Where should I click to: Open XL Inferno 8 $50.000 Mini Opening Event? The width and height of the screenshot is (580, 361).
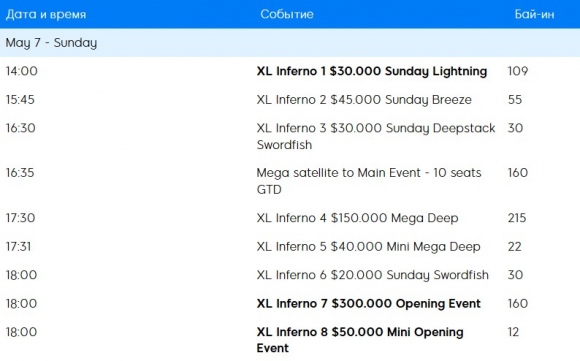(360, 340)
